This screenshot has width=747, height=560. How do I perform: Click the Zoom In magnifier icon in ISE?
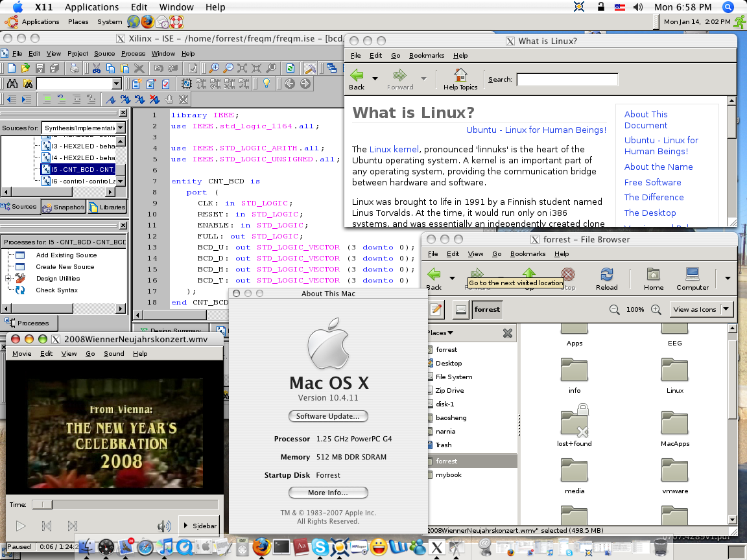(215, 69)
